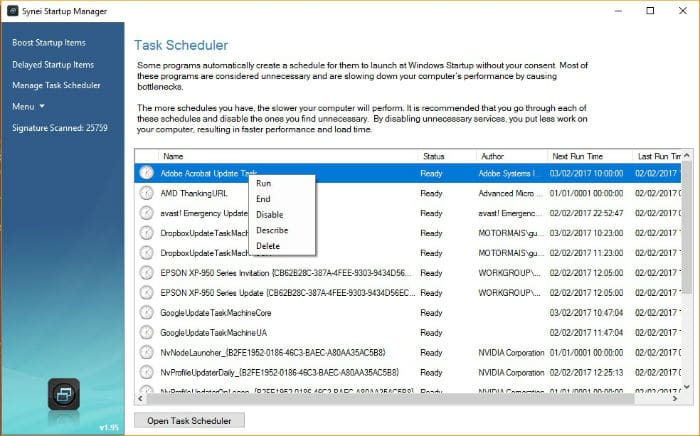Viewport: 700px width, 436px height.
Task: Click the Open Task Scheduler button
Action: tap(189, 420)
